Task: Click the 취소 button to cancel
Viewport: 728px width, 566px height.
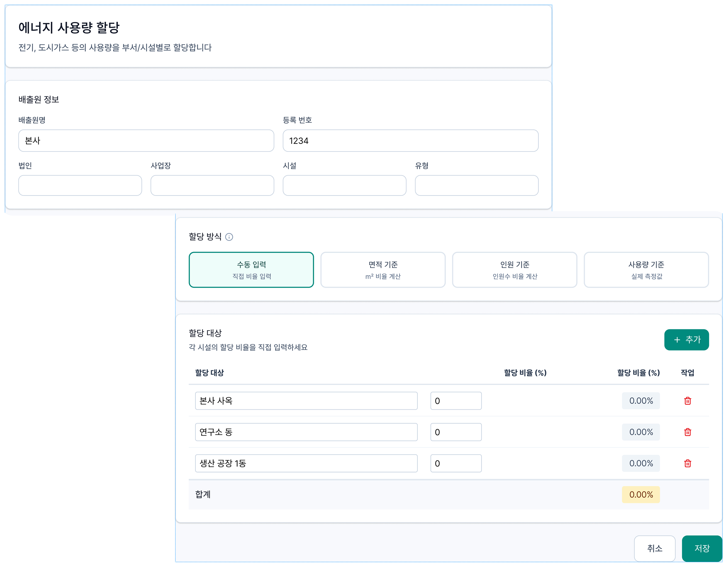Action: 655,548
